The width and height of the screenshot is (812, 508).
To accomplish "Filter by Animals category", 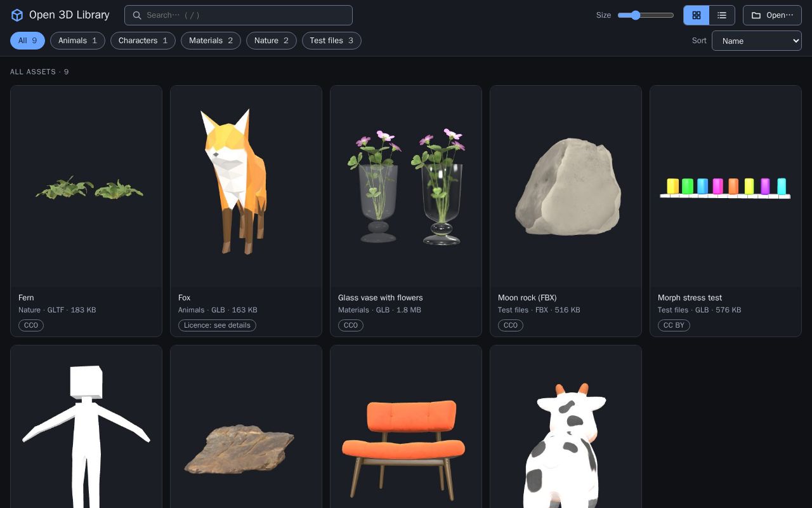I will pyautogui.click(x=77, y=41).
